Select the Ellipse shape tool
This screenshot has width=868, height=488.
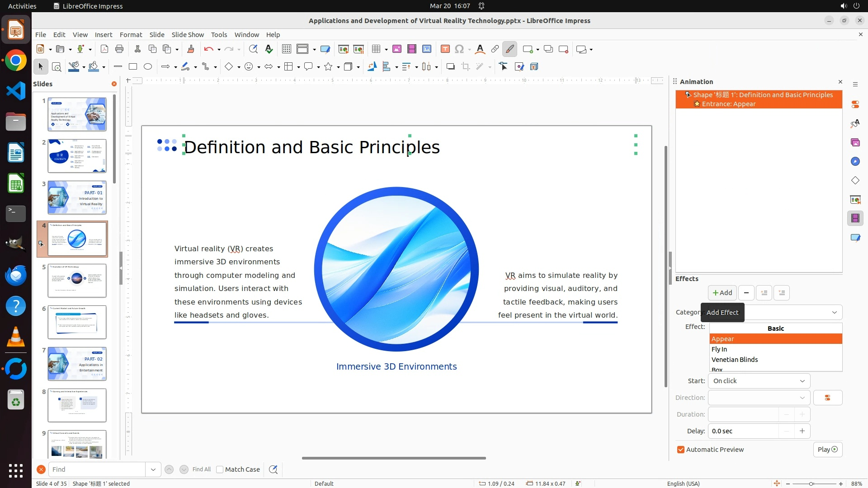tap(148, 67)
